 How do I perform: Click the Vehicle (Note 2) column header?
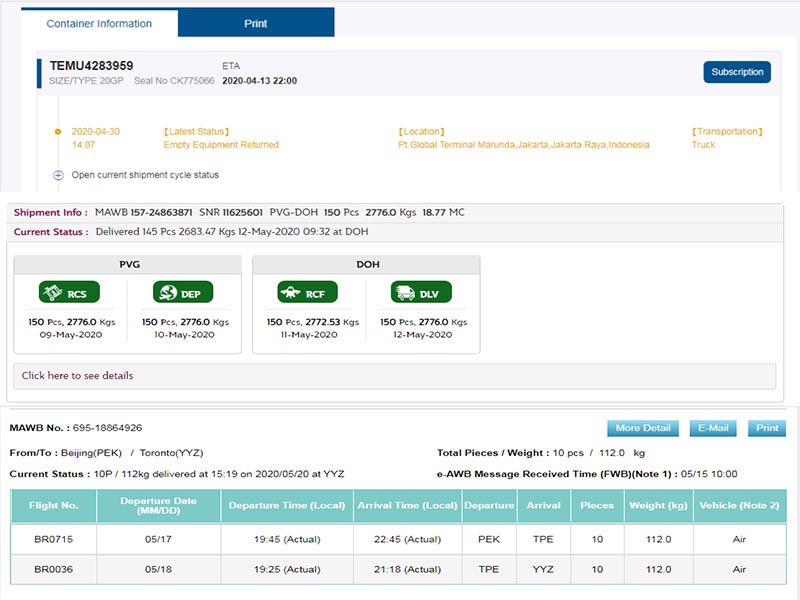click(739, 506)
